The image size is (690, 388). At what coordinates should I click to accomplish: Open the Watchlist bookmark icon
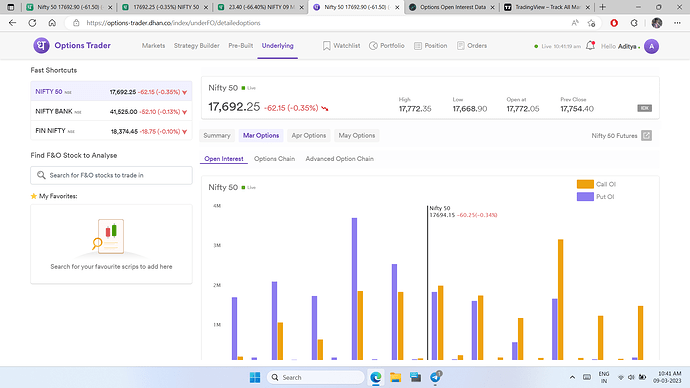point(327,46)
